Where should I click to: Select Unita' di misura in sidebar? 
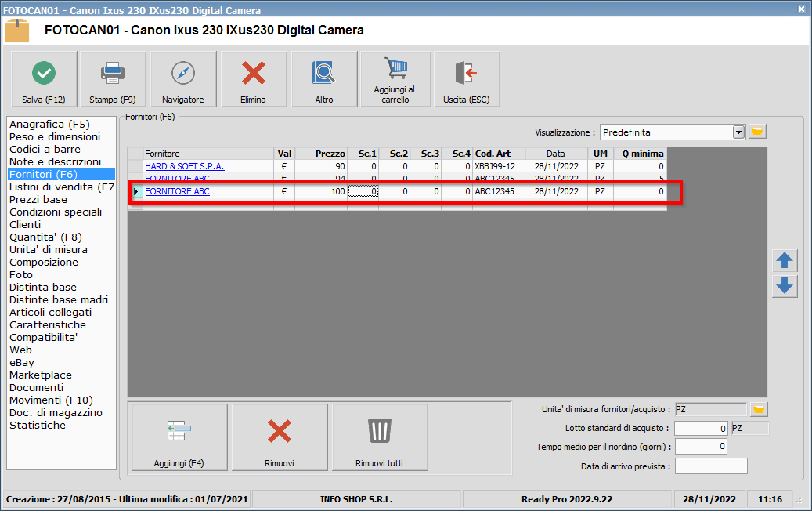click(49, 250)
